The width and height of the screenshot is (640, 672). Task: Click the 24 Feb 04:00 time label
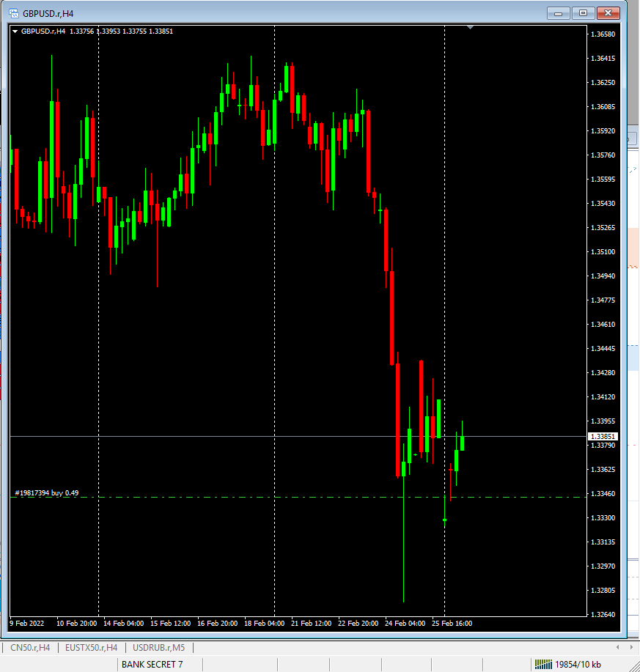point(405,623)
